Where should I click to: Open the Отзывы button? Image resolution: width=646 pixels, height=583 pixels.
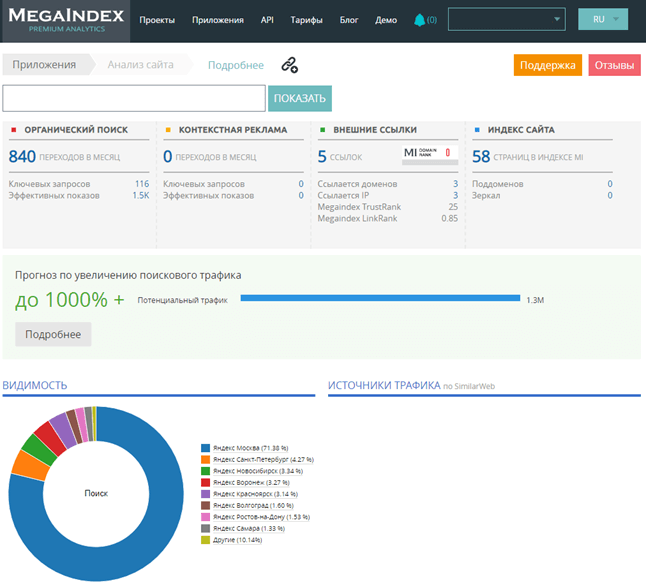tap(614, 65)
